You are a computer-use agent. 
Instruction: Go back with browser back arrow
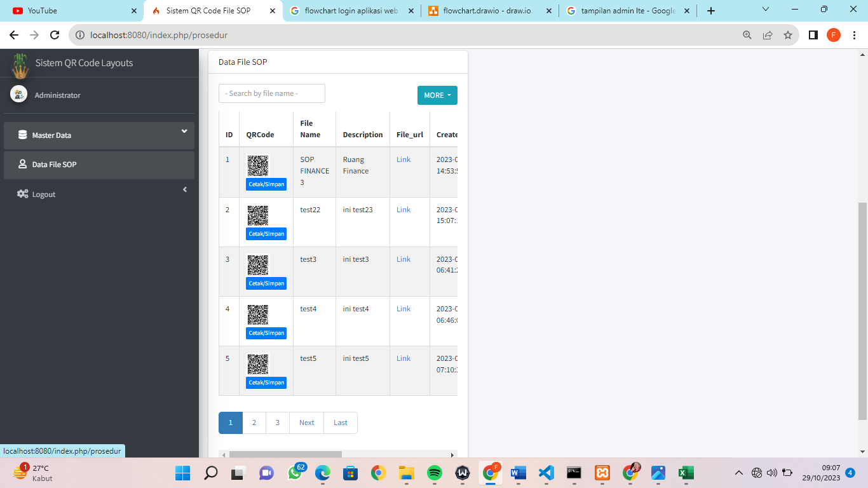click(14, 35)
